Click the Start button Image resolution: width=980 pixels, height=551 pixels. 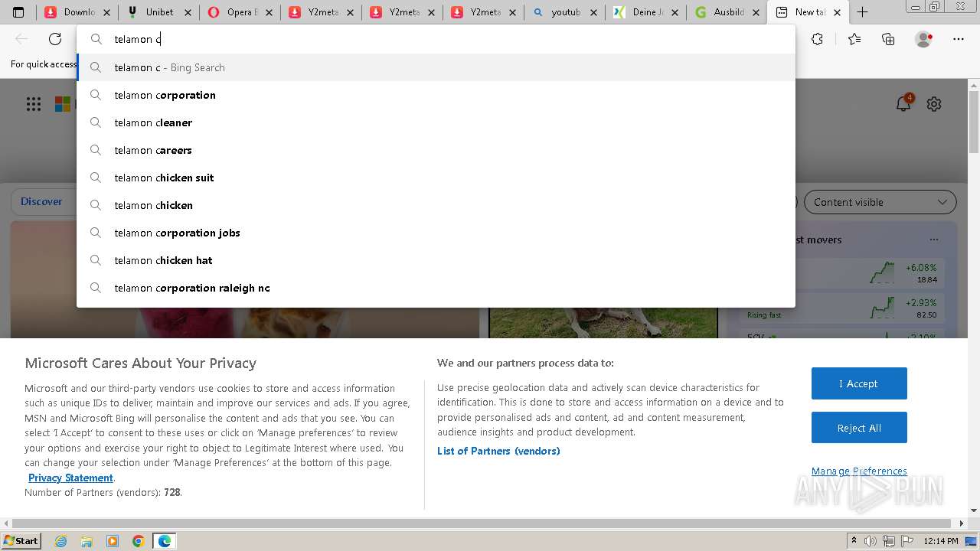(21, 541)
